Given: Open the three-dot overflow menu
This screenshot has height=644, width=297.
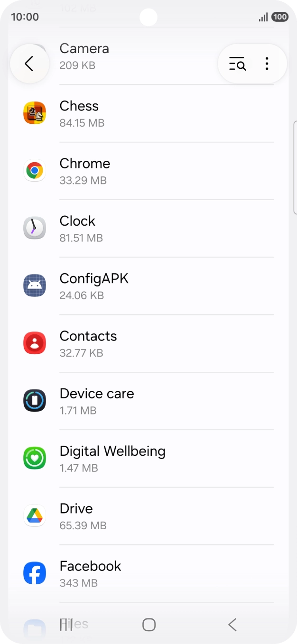Looking at the screenshot, I should pos(267,63).
